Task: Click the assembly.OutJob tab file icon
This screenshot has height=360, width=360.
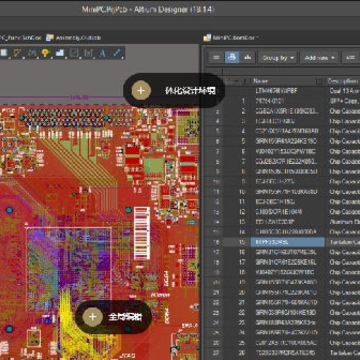Action: pos(50,38)
